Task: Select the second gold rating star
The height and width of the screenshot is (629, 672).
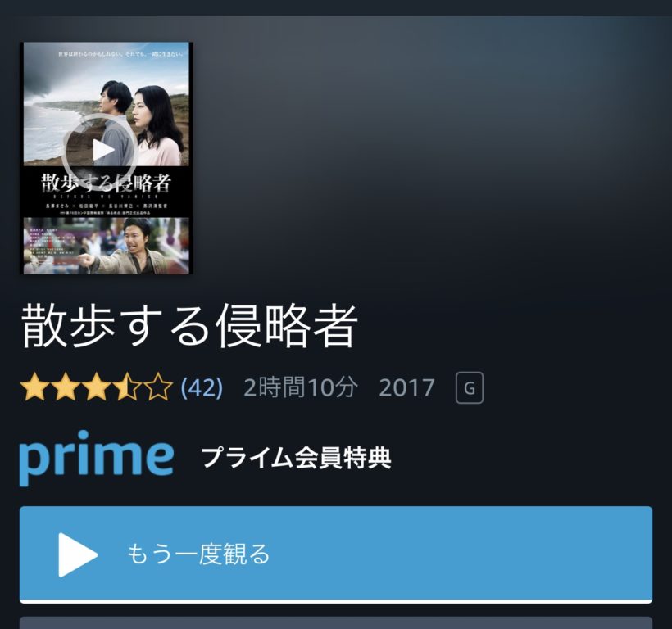Action: tap(66, 387)
